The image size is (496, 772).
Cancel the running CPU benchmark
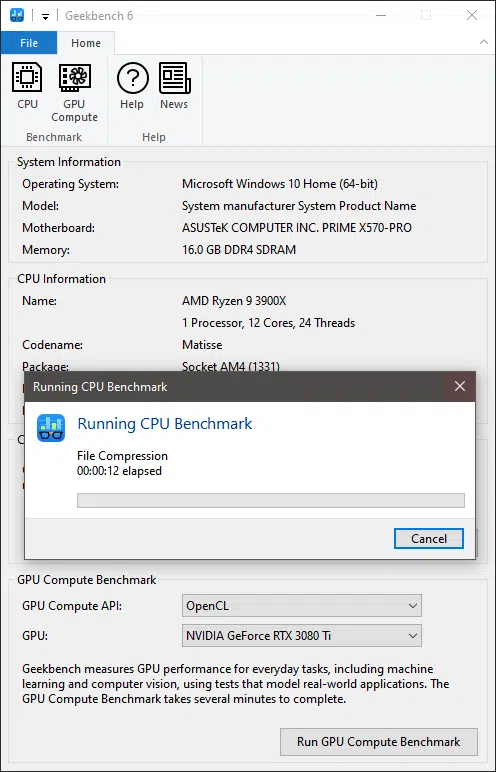[429, 539]
